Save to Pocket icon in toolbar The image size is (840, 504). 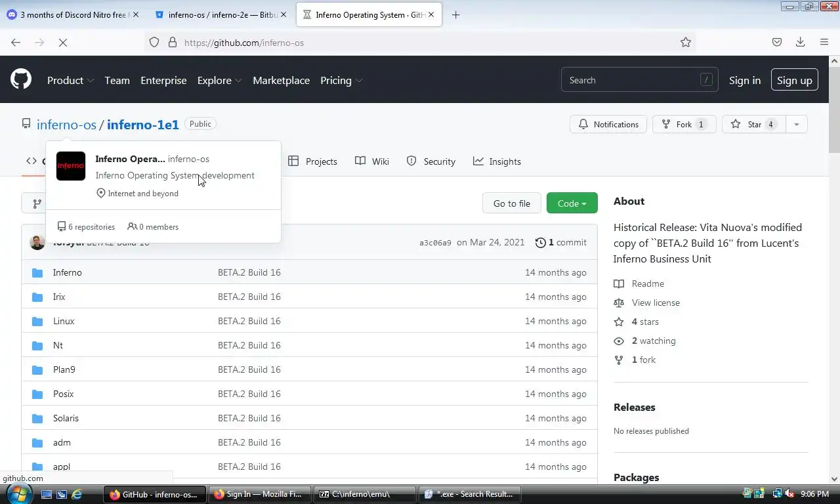(x=777, y=42)
